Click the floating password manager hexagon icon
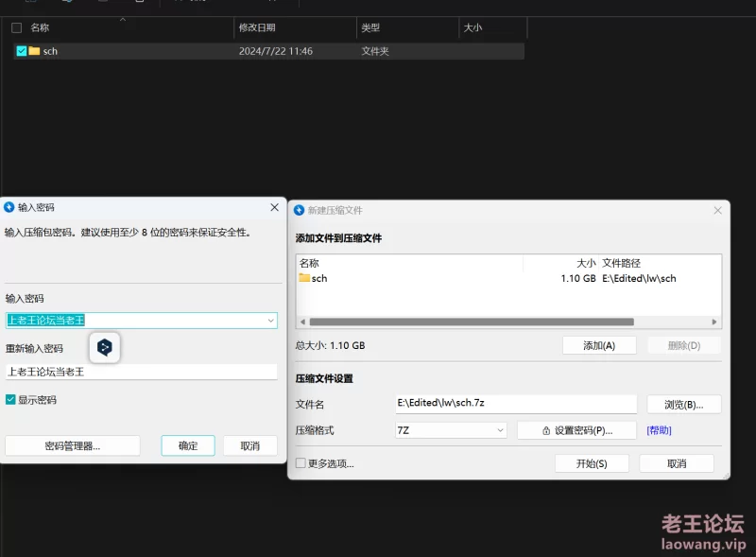The image size is (756, 557). (105, 348)
